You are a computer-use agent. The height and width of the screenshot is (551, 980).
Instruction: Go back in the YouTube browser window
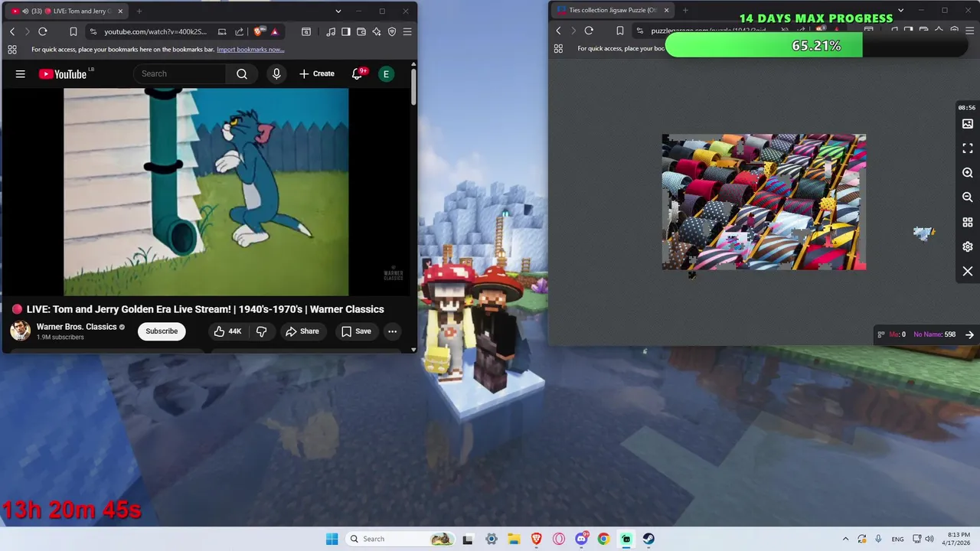(x=12, y=31)
